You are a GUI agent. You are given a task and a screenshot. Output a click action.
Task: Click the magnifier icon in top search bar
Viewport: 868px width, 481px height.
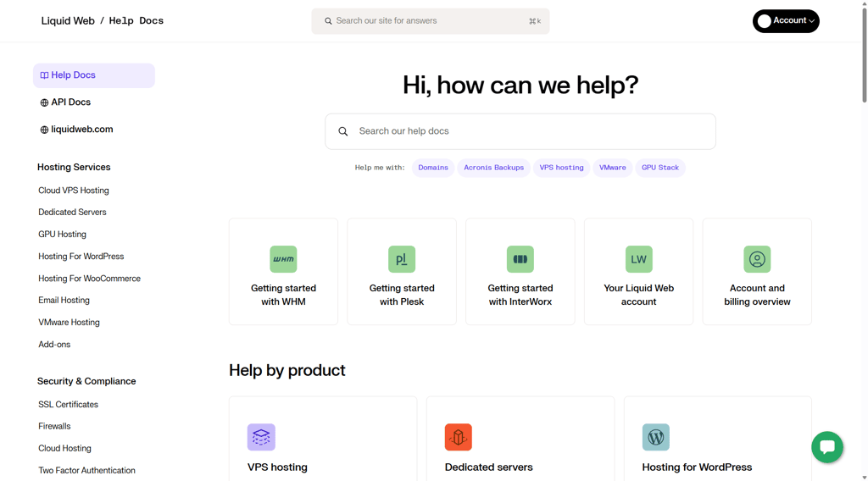tap(328, 21)
